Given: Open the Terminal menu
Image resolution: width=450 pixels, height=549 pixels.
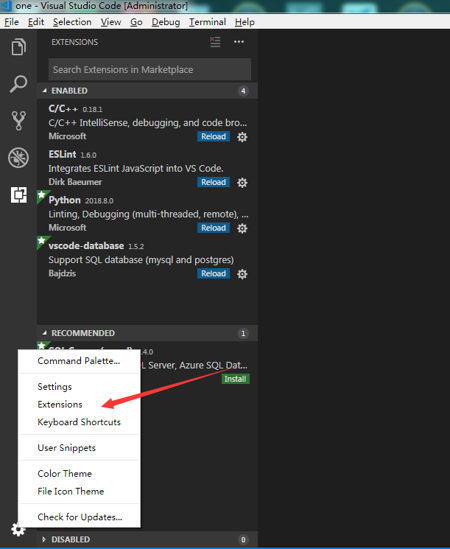Looking at the screenshot, I should pos(207,22).
